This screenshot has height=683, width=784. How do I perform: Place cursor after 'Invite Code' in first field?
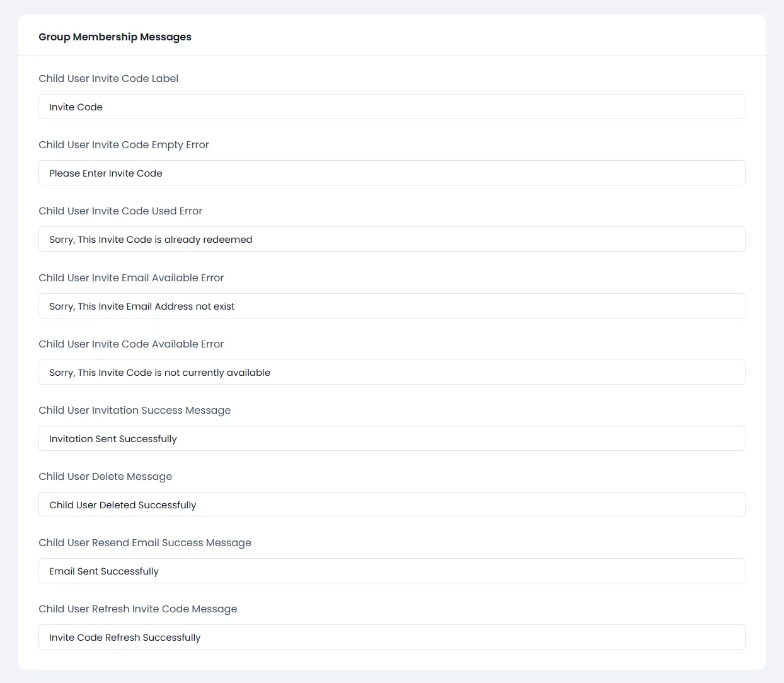point(103,107)
